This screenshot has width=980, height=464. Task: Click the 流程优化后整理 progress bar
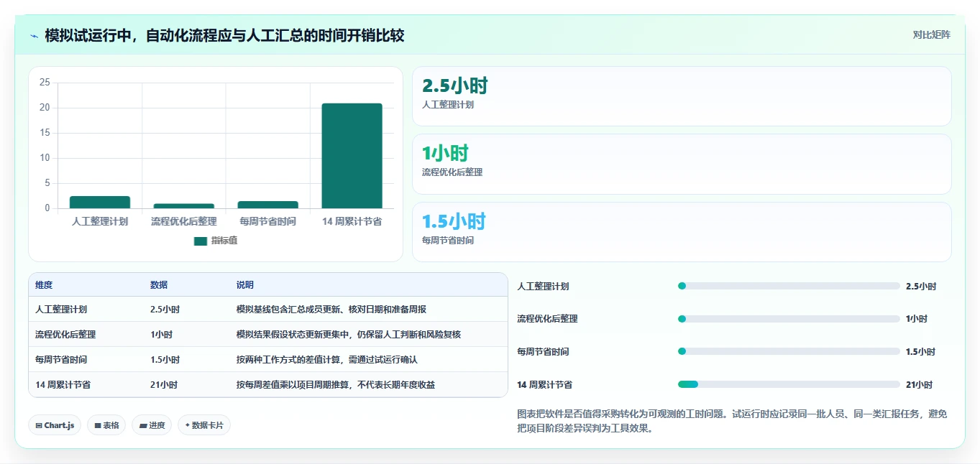point(789,319)
